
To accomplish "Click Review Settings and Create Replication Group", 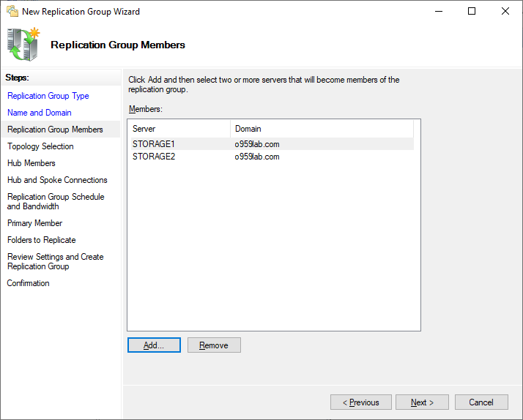I will click(56, 261).
